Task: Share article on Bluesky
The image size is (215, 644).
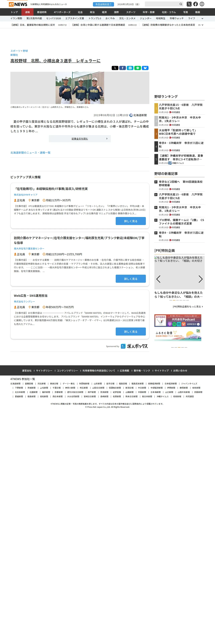Action: click(145, 68)
